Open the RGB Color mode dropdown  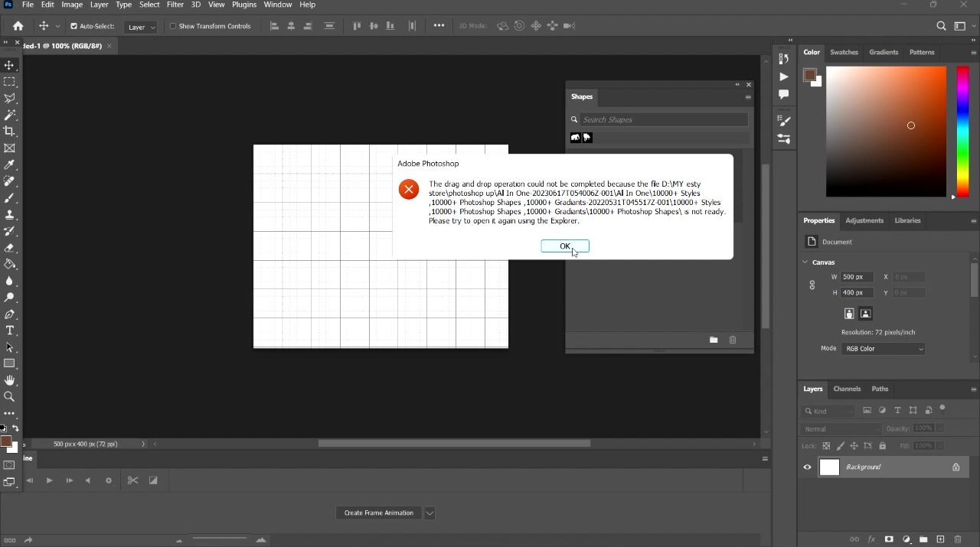(884, 349)
